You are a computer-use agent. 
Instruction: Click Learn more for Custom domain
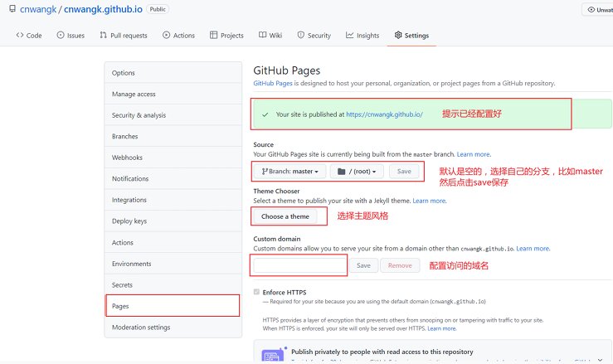point(533,248)
